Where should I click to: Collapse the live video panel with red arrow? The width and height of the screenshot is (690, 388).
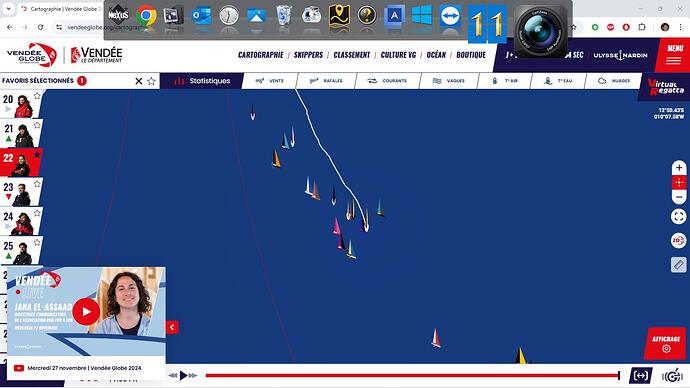click(172, 327)
